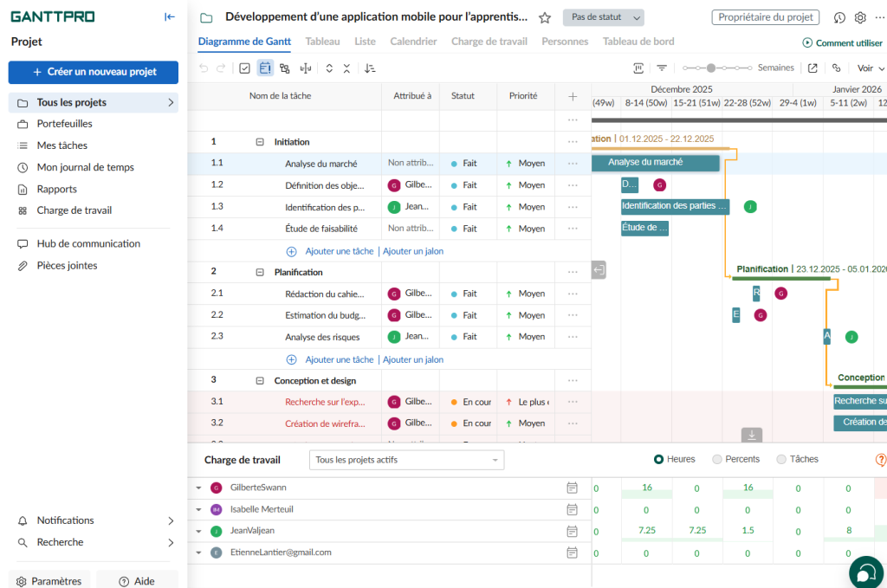Open Paramètres at the sidebar bottom
This screenshot has width=887, height=588.
(x=49, y=581)
